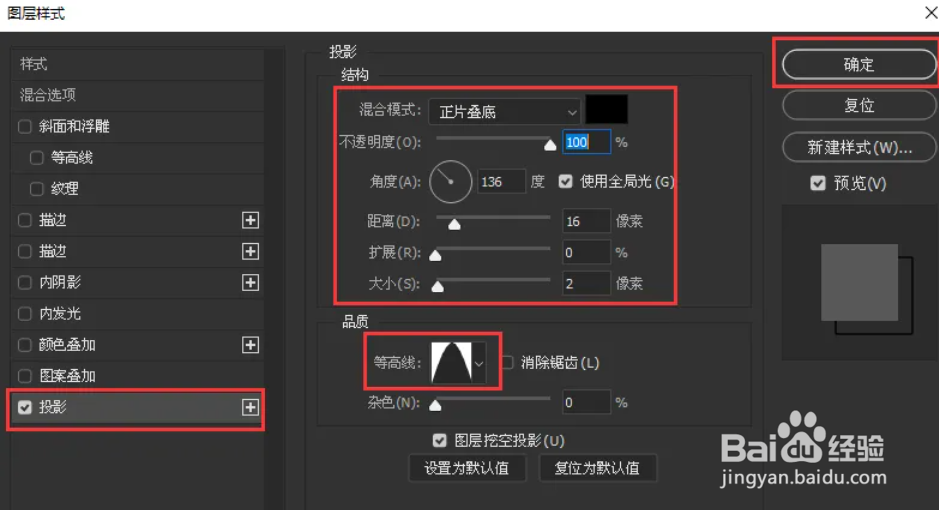Open 斜面和浮雕 settings row
This screenshot has height=510, width=939.
pos(138,126)
